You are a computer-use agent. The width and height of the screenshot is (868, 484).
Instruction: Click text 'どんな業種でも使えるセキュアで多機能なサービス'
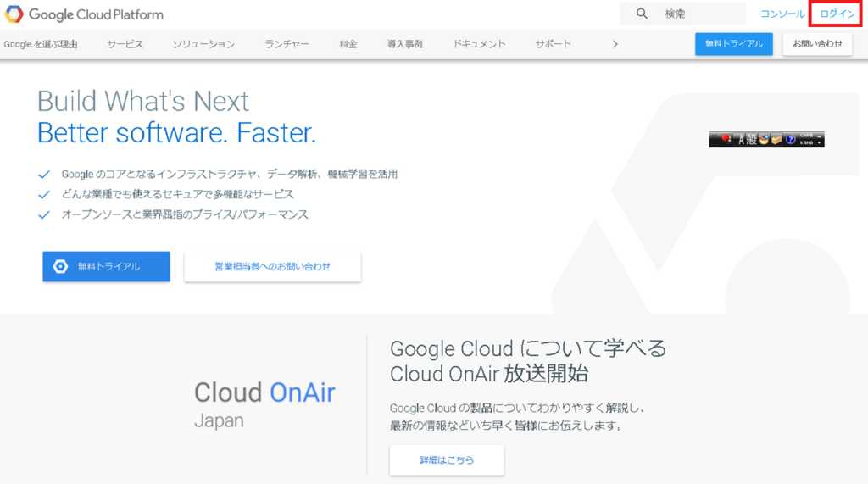[178, 194]
